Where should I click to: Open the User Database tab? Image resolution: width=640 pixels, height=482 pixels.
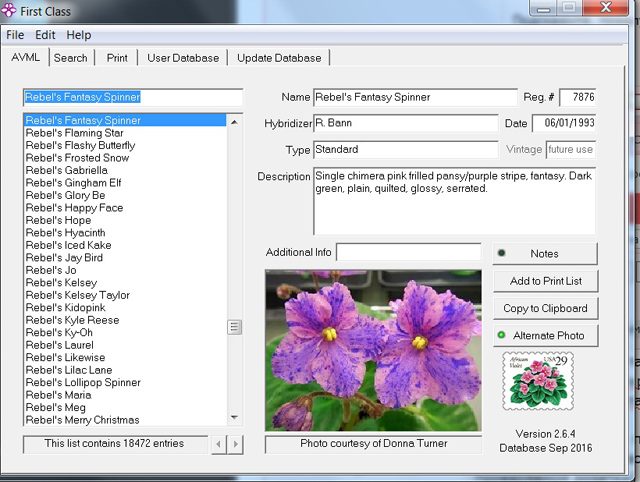click(183, 58)
